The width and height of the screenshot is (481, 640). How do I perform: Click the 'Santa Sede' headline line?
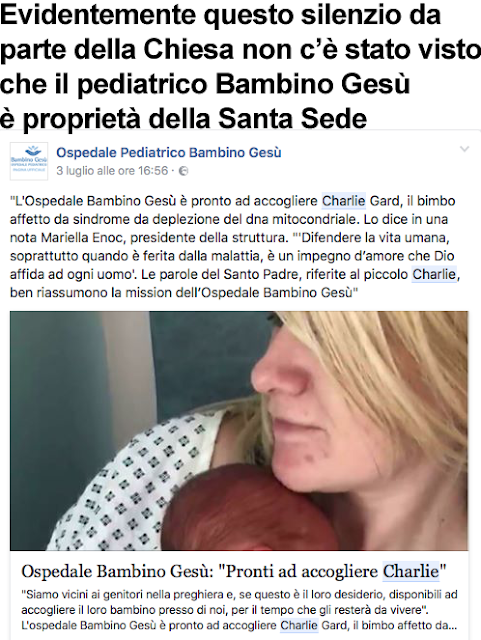(x=183, y=118)
